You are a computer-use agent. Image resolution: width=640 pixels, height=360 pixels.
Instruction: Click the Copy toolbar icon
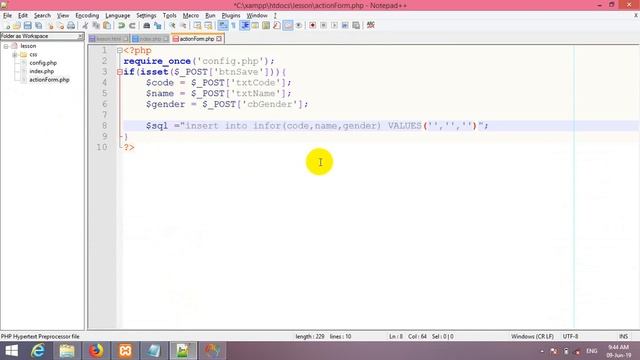click(x=96, y=25)
